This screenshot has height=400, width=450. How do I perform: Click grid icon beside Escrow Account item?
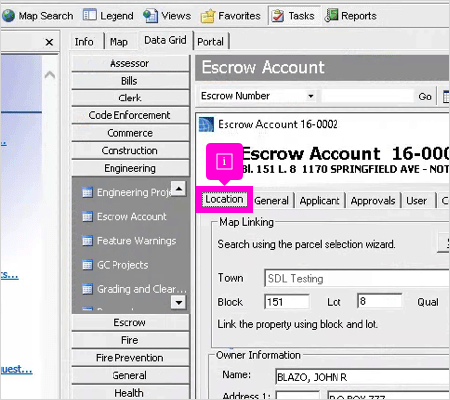coord(87,217)
